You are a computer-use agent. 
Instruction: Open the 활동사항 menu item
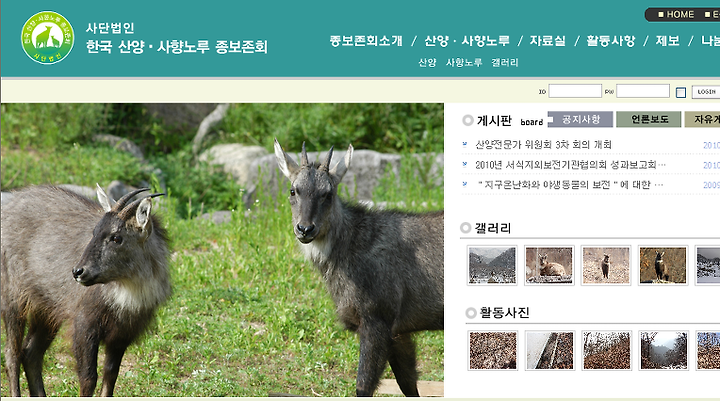[611, 41]
